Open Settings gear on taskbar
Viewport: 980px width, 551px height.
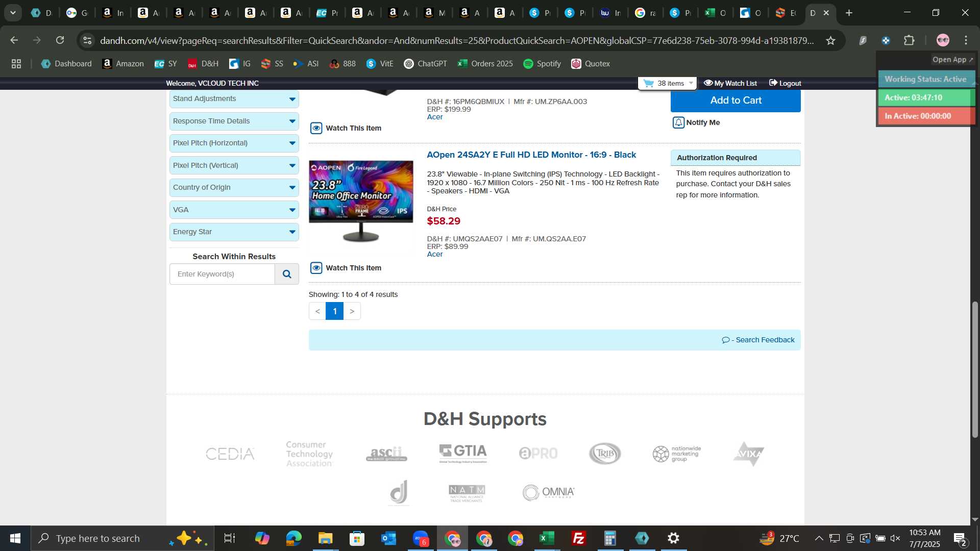coord(673,538)
